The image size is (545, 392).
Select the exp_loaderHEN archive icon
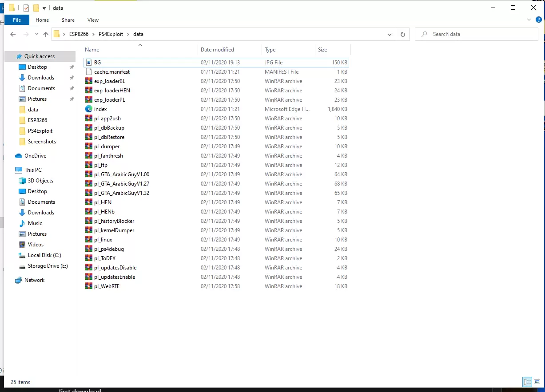point(89,91)
